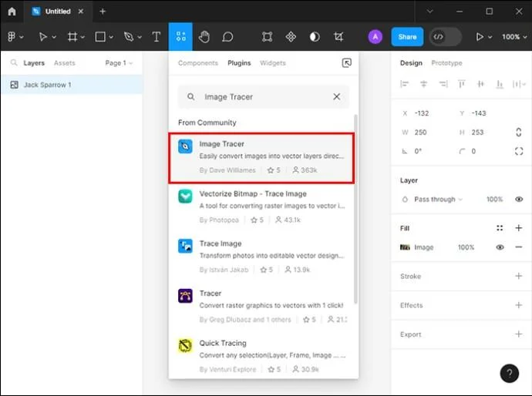Expand the Pen tools dropdown arrow
532x396 pixels.
tap(140, 37)
